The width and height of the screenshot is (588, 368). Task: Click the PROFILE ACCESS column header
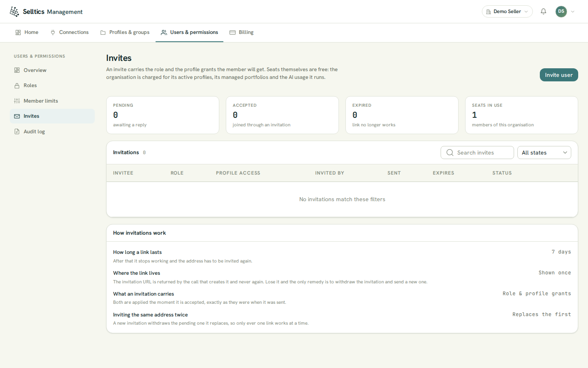click(238, 173)
